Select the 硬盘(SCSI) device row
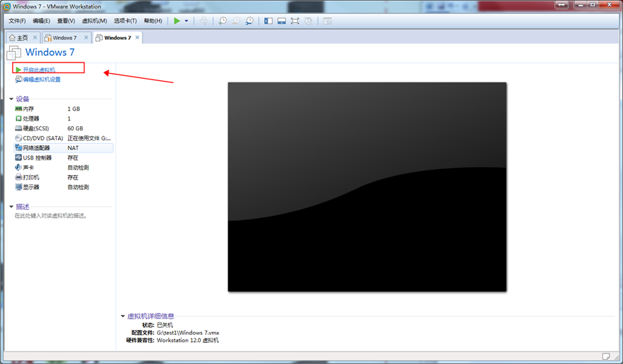The height and width of the screenshot is (364, 623). pyautogui.click(x=63, y=128)
